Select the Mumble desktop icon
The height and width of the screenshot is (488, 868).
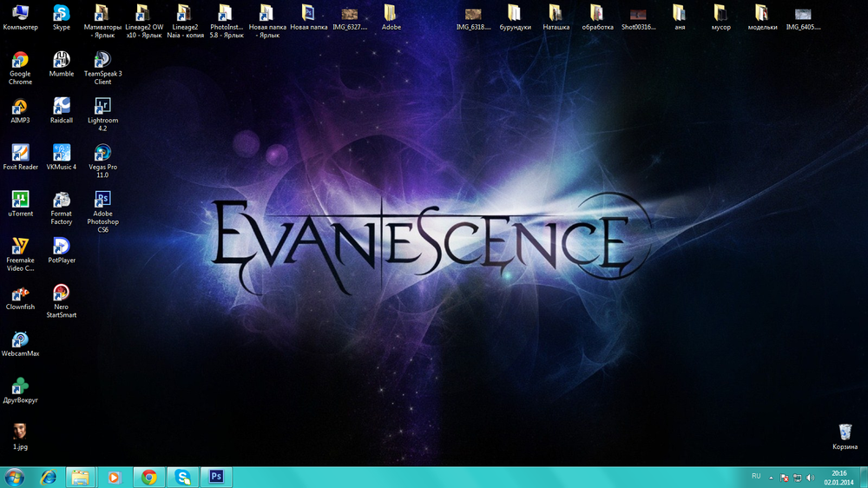[x=62, y=60]
